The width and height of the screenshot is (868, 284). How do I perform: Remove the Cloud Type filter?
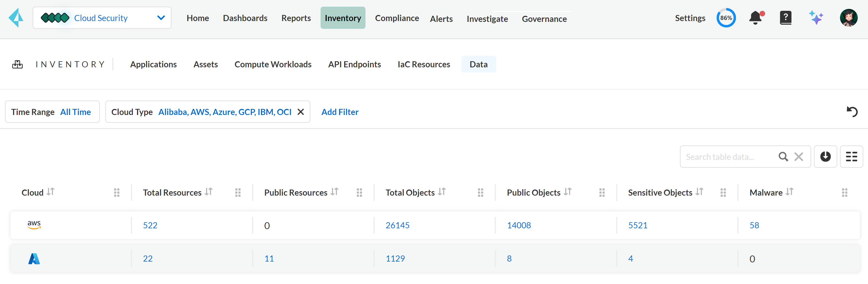(301, 112)
